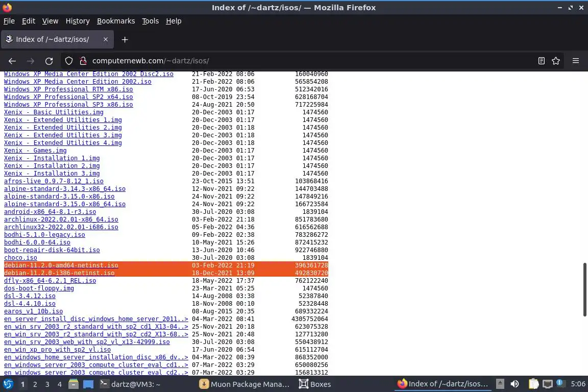Open Windows_XP_Professional_SP2_x64.iso link
The width and height of the screenshot is (588, 392).
(x=68, y=97)
